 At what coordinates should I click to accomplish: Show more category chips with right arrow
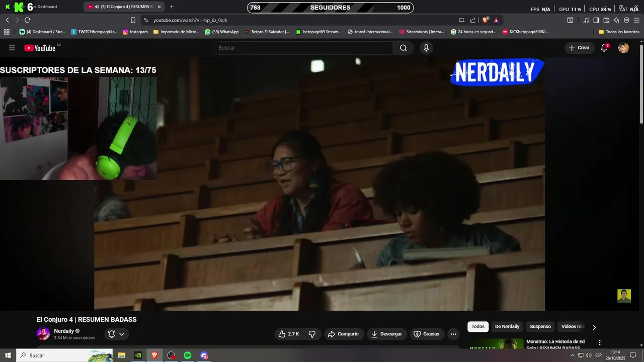(594, 327)
